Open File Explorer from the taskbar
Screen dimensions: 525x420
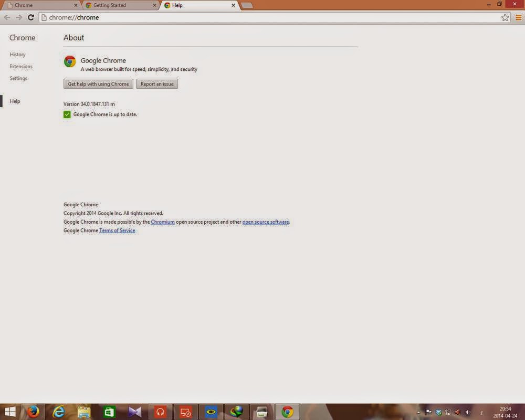click(83, 412)
